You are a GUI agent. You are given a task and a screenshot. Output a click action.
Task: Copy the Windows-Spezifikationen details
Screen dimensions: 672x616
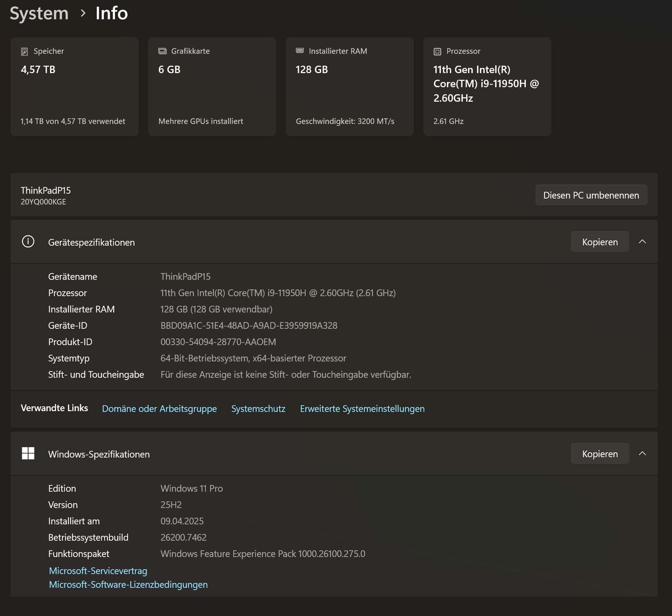pyautogui.click(x=600, y=454)
